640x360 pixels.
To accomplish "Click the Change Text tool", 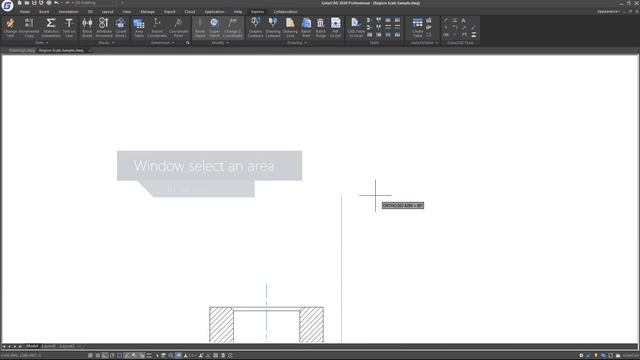I will (10, 28).
